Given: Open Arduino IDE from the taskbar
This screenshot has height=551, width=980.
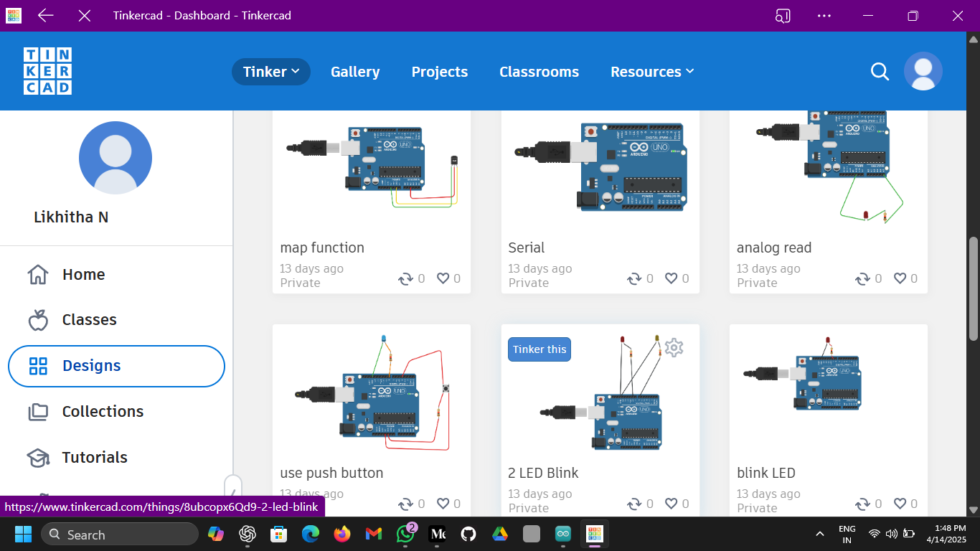Looking at the screenshot, I should 563,534.
